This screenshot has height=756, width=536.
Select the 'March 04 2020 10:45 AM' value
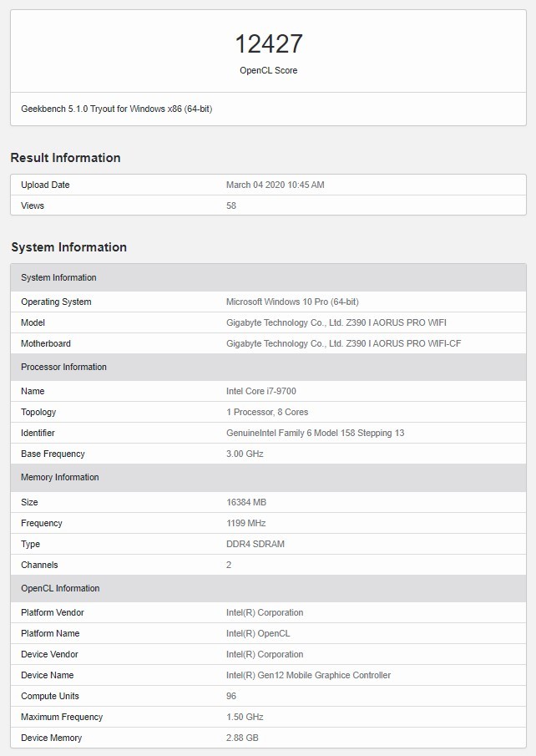click(x=276, y=185)
